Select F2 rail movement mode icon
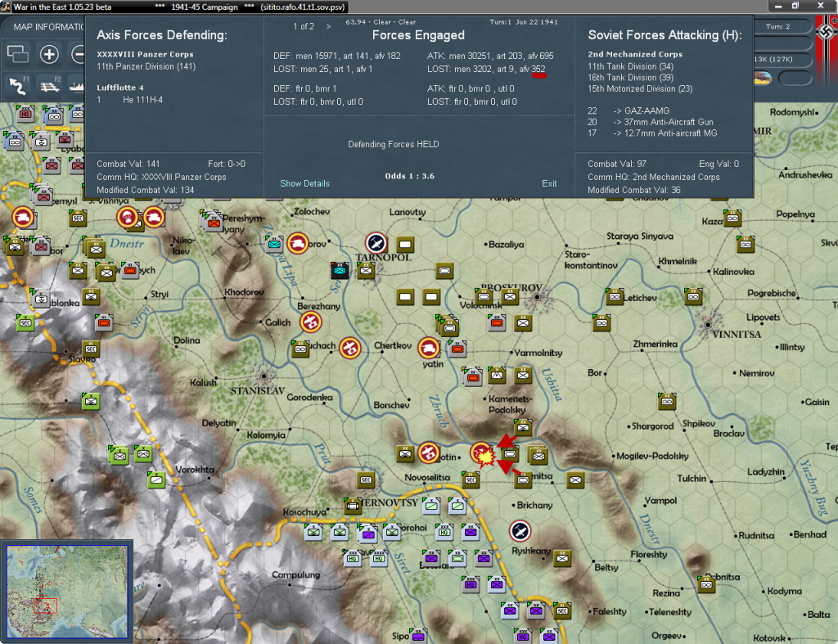This screenshot has height=644, width=838. point(50,86)
